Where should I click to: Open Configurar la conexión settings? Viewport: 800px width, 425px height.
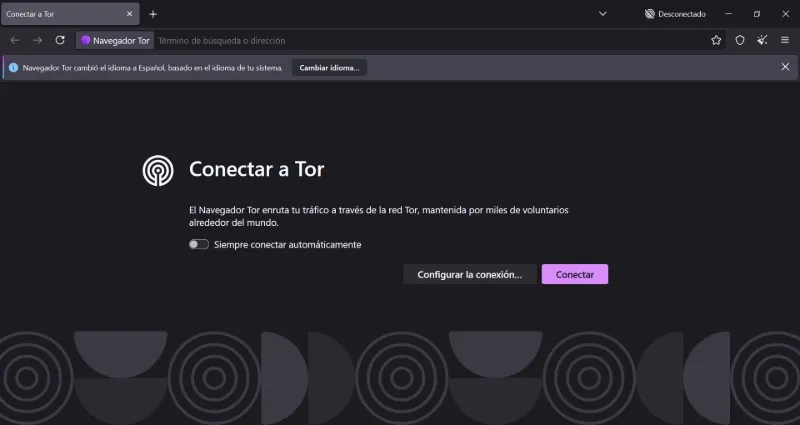[469, 274]
